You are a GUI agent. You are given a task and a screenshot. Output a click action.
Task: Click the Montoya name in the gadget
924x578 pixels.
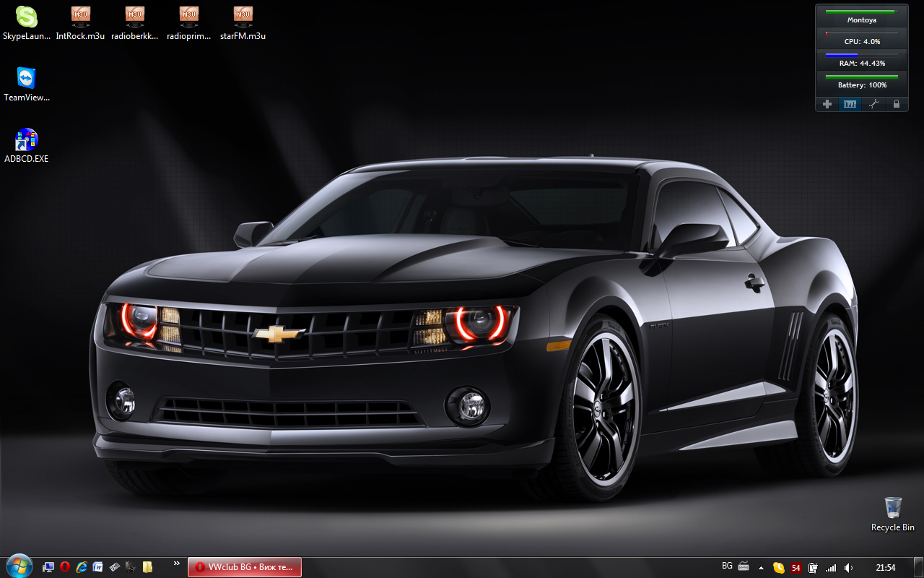[862, 20]
